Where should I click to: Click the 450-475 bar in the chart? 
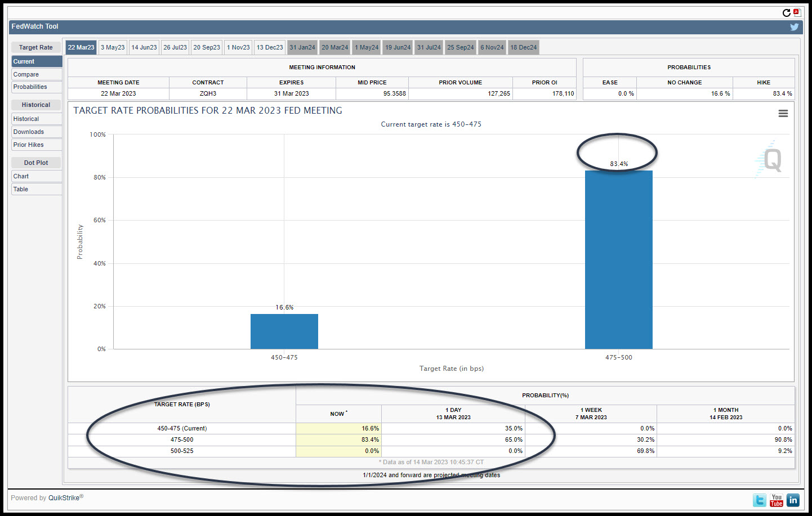pos(284,331)
